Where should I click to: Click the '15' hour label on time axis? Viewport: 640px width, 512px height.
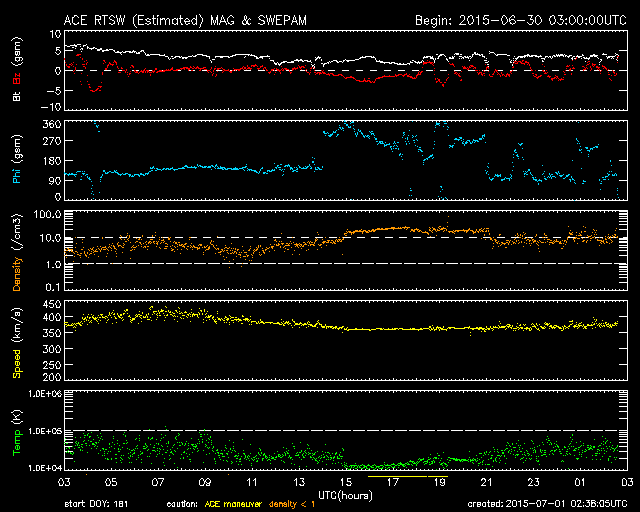point(346,483)
